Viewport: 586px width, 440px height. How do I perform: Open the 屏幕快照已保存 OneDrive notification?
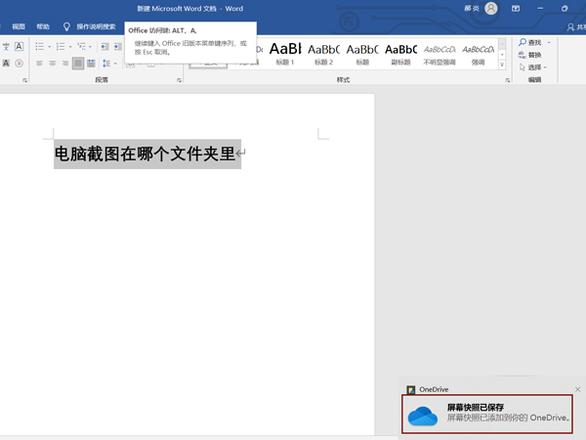(487, 414)
